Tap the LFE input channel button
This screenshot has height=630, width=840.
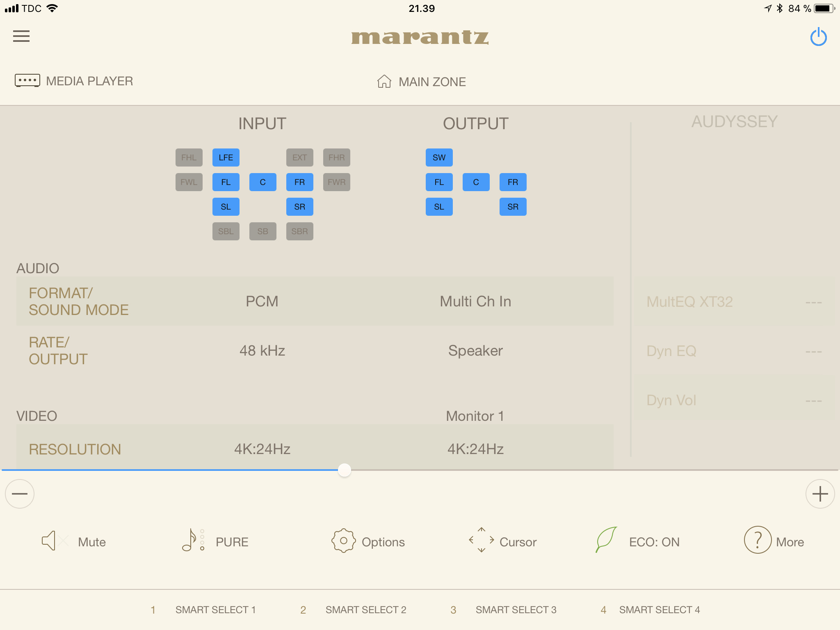[226, 157]
